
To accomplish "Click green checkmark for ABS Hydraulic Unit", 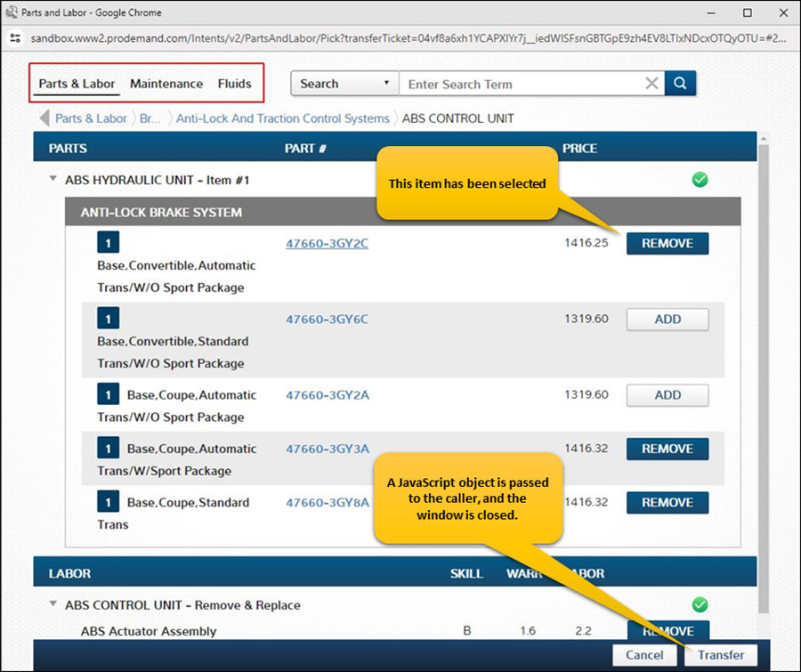I will 700,180.
